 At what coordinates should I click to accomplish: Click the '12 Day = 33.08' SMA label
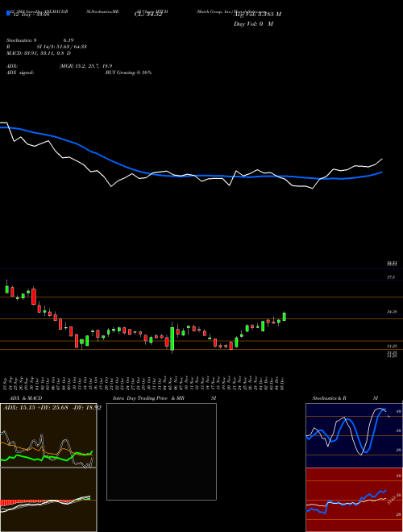[30, 15]
